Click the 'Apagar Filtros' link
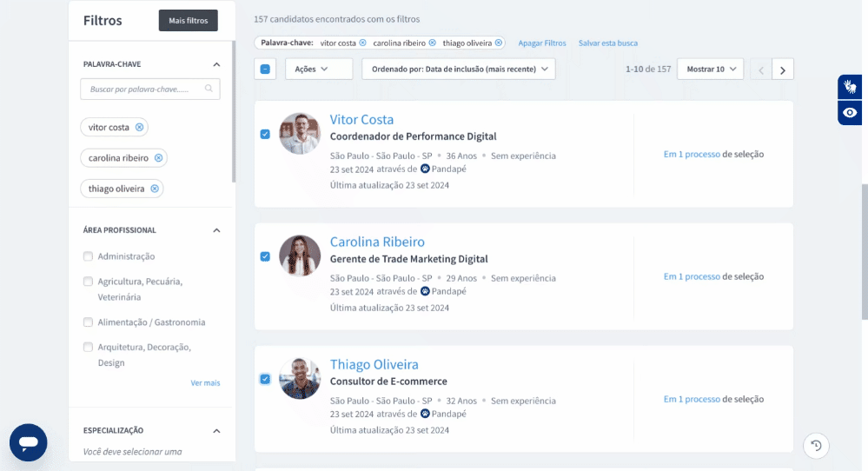 tap(542, 43)
